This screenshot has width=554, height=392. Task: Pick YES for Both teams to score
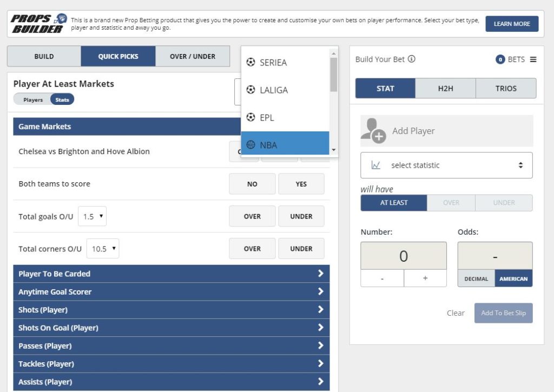click(301, 184)
